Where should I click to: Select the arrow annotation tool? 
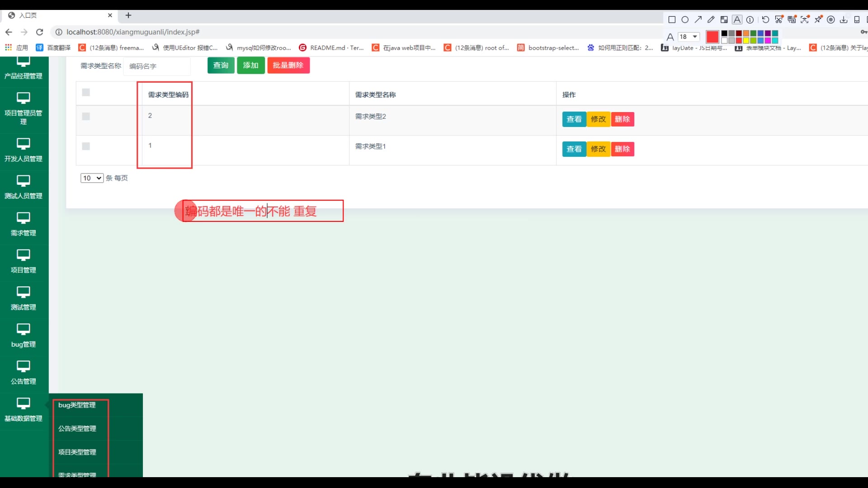coord(698,19)
